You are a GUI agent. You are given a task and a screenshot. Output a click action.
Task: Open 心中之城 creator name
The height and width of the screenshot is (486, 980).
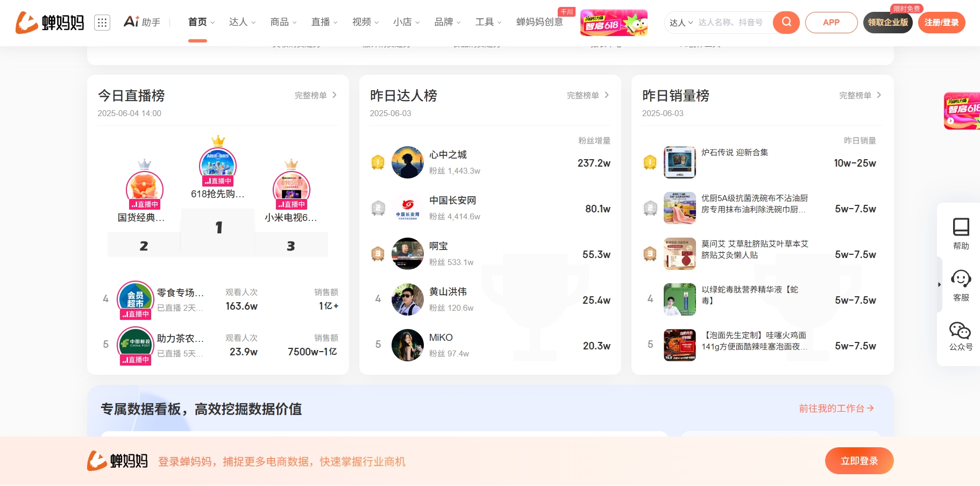[x=448, y=155]
